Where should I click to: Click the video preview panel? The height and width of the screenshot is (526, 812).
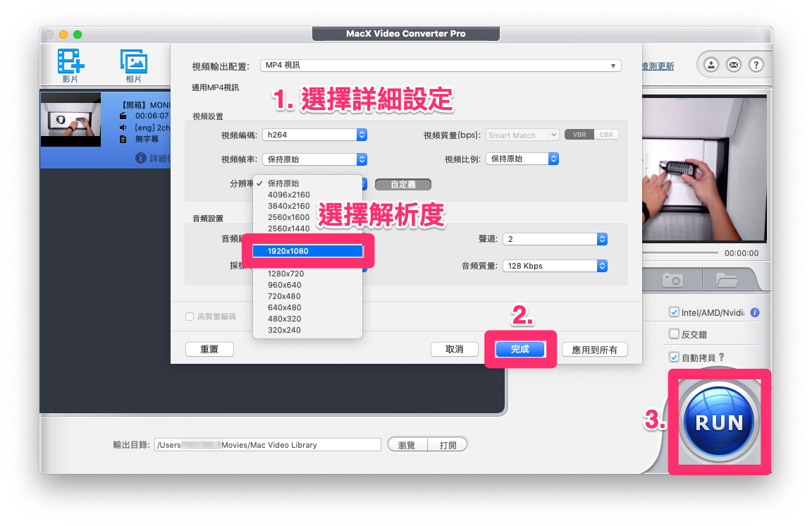(704, 169)
